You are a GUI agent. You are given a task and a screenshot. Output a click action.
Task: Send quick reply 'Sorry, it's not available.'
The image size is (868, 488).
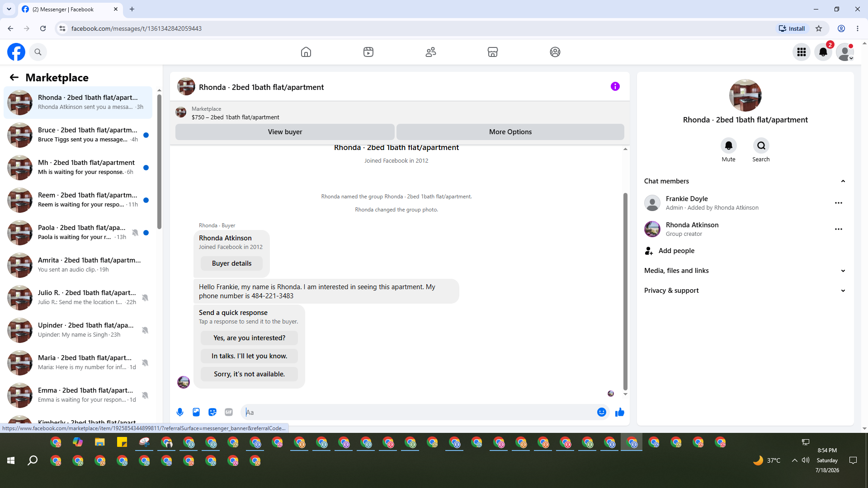pos(249,374)
